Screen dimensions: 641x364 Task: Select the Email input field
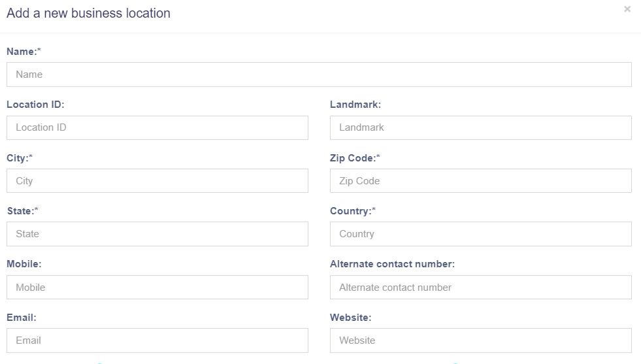157,340
